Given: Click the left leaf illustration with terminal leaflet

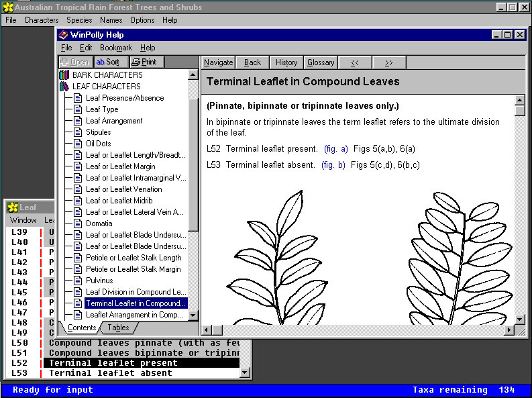Looking at the screenshot, I should tap(278, 257).
